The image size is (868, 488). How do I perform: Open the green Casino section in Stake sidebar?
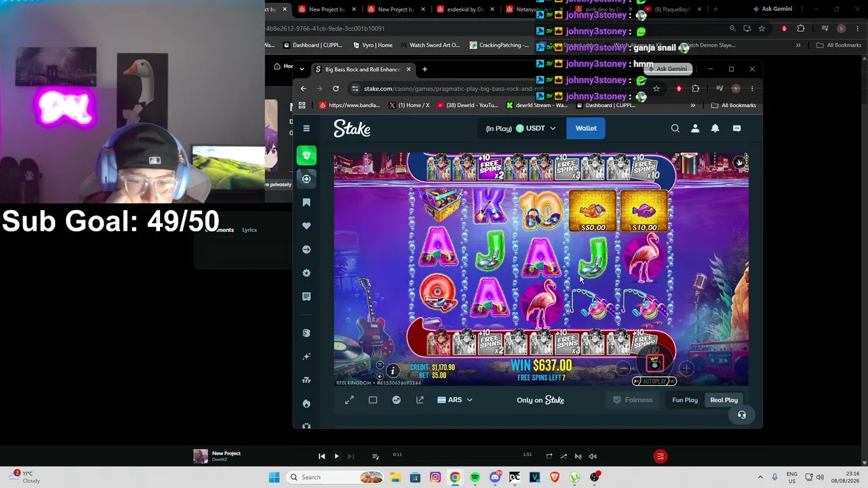307,155
